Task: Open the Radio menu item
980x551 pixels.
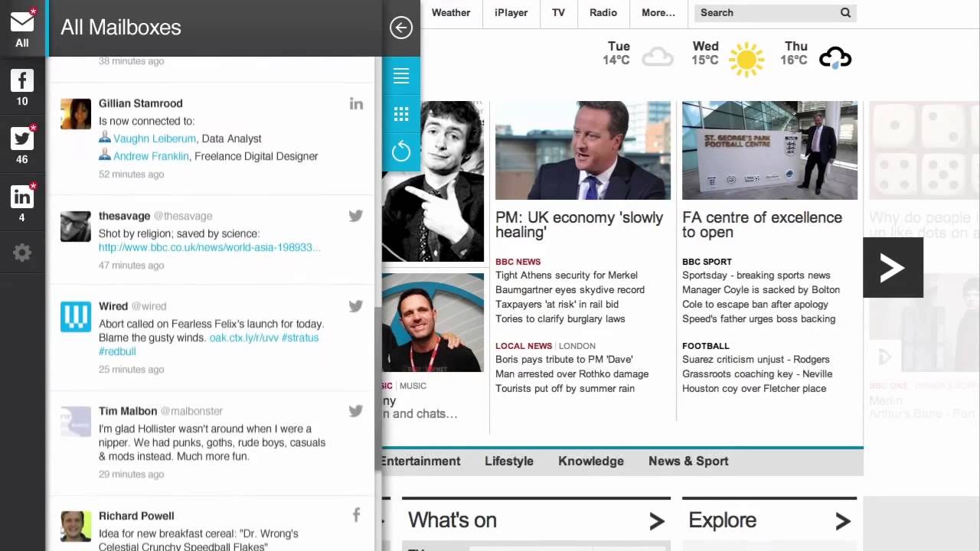Action: [603, 12]
